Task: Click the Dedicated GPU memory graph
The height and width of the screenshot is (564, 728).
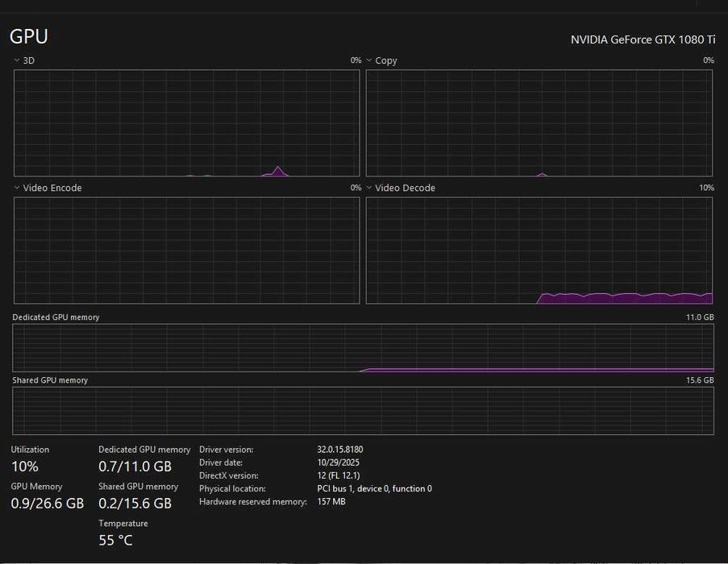Action: 363,348
